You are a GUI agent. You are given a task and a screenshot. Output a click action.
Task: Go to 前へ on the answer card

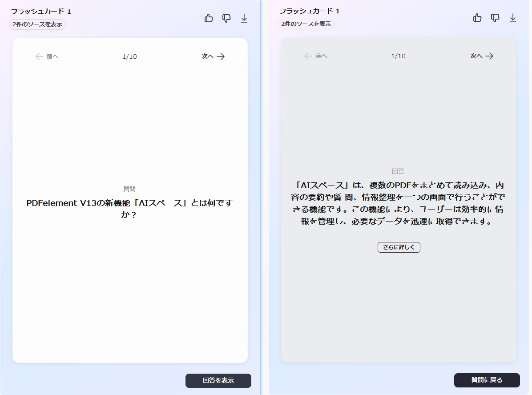point(316,56)
